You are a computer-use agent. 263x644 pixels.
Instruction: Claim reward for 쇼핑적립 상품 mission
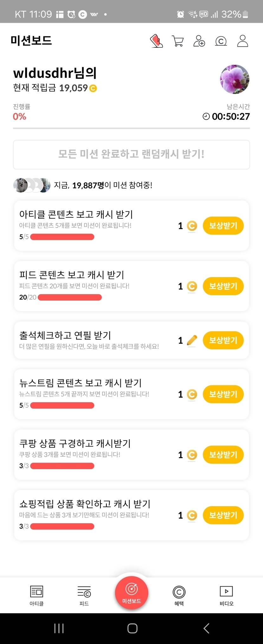point(223,515)
